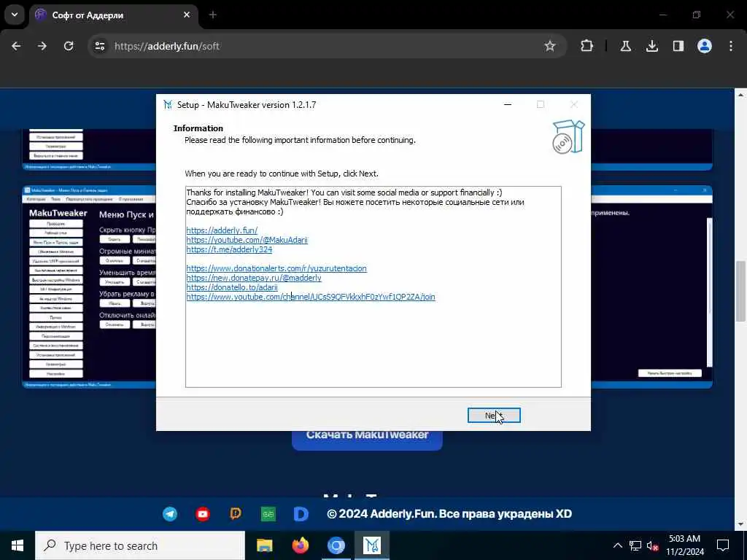Open the browser Downloads panel
Image resolution: width=747 pixels, height=560 pixels.
(651, 46)
